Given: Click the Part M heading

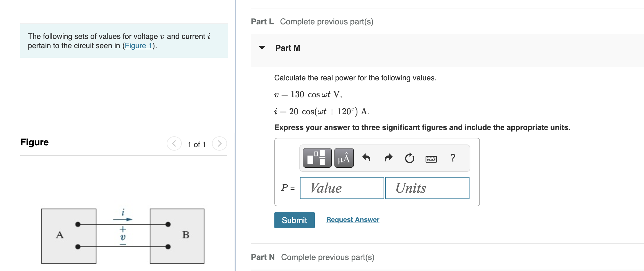Looking at the screenshot, I should point(287,48).
